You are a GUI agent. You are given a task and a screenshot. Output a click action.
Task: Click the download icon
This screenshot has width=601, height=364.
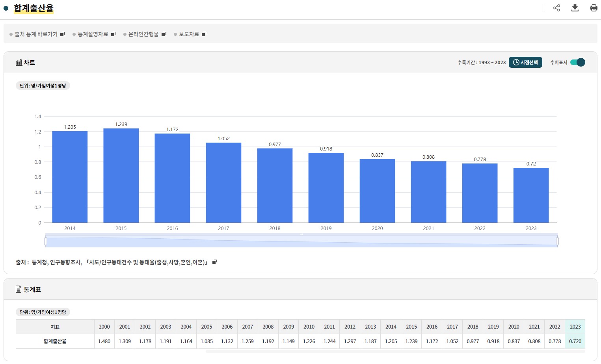coord(575,8)
